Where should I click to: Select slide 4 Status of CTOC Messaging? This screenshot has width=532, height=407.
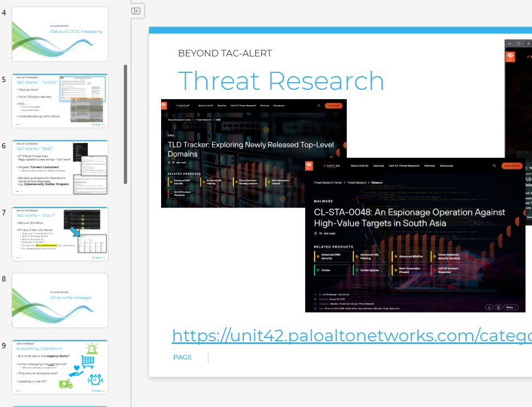pos(60,34)
